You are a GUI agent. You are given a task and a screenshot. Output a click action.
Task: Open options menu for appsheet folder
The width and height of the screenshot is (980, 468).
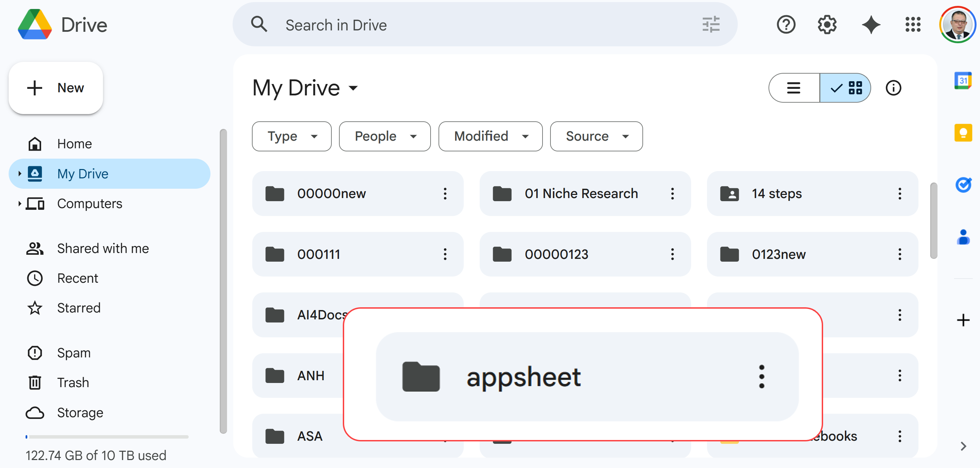[762, 377]
